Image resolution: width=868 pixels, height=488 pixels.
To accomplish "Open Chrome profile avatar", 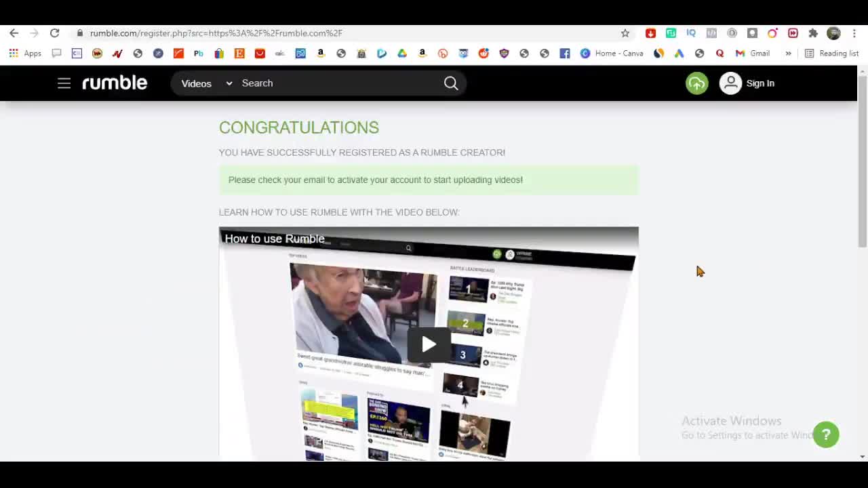I will pyautogui.click(x=834, y=33).
